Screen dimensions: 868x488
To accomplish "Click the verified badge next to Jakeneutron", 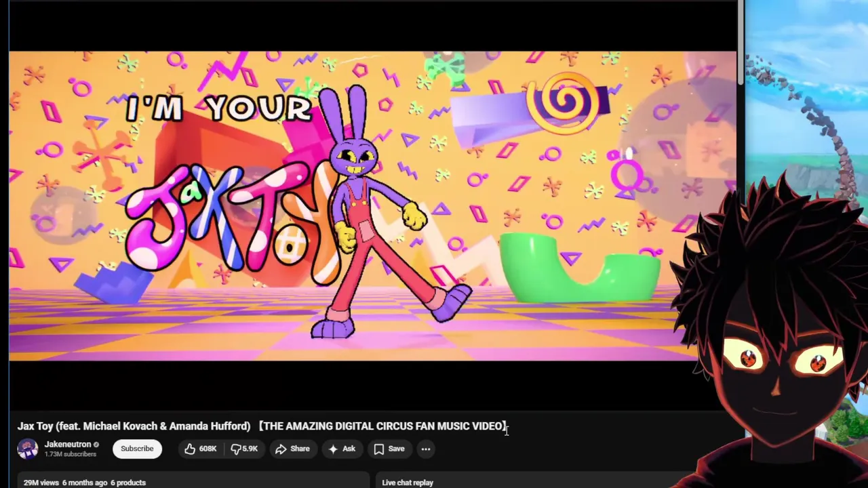I will coord(96,445).
